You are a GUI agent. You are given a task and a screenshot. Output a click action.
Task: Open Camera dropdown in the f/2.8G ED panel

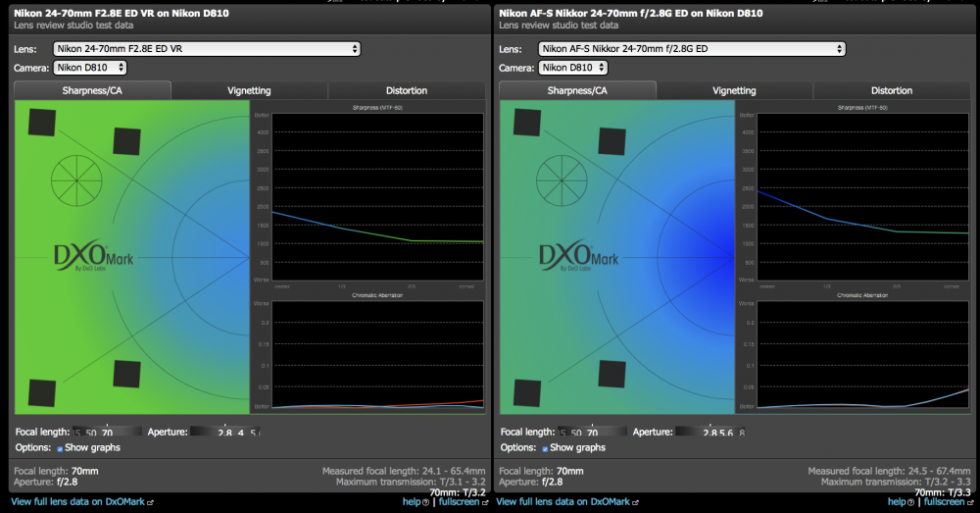tap(573, 68)
